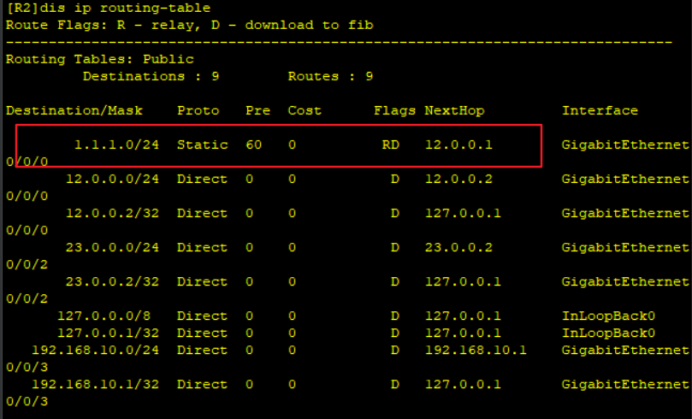Select the 127.0.0.0/8 loopback route
692x419 pixels.
pos(104,316)
